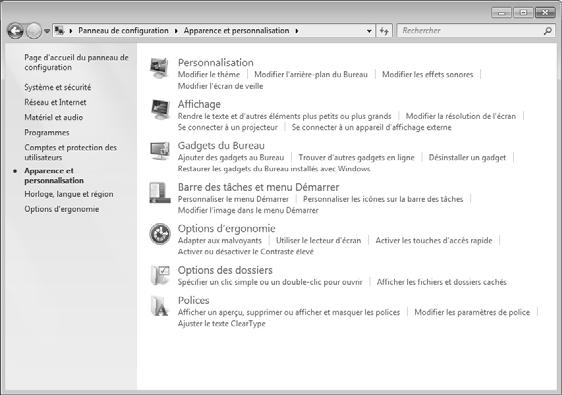Click Spécifier un clic simple ou double-clic
The image size is (562, 395).
coord(270,282)
